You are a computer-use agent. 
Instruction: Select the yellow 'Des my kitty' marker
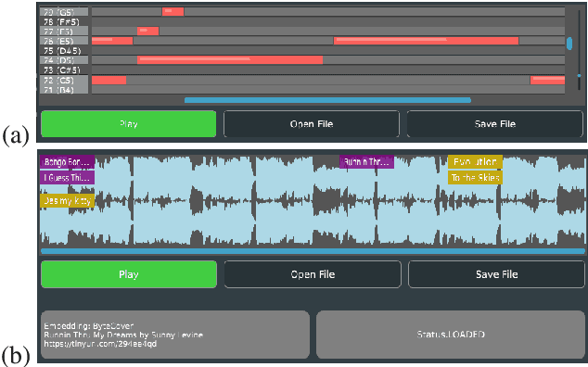coord(67,201)
